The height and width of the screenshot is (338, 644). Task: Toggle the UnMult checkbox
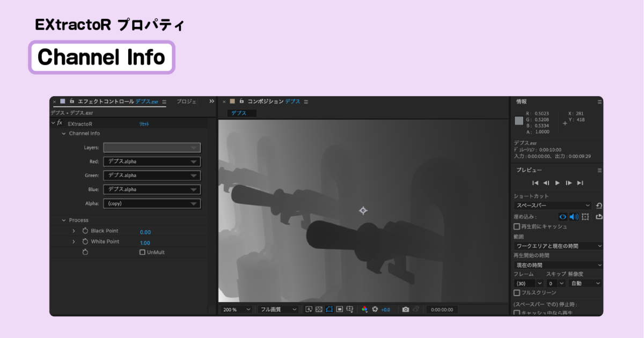[144, 252]
